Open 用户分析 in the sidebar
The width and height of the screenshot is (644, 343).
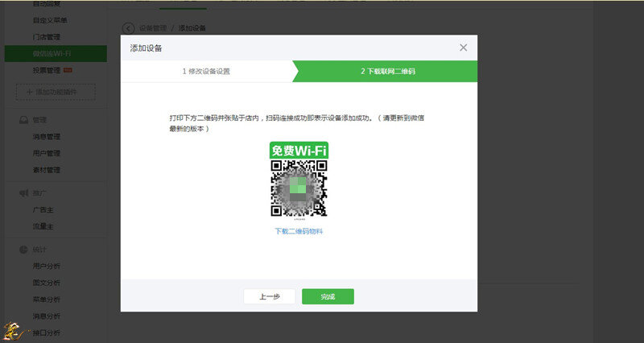(x=47, y=267)
